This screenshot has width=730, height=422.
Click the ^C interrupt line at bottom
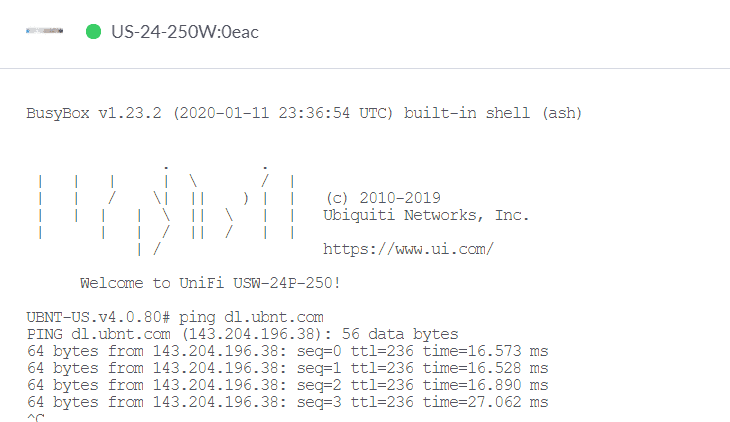click(35, 417)
